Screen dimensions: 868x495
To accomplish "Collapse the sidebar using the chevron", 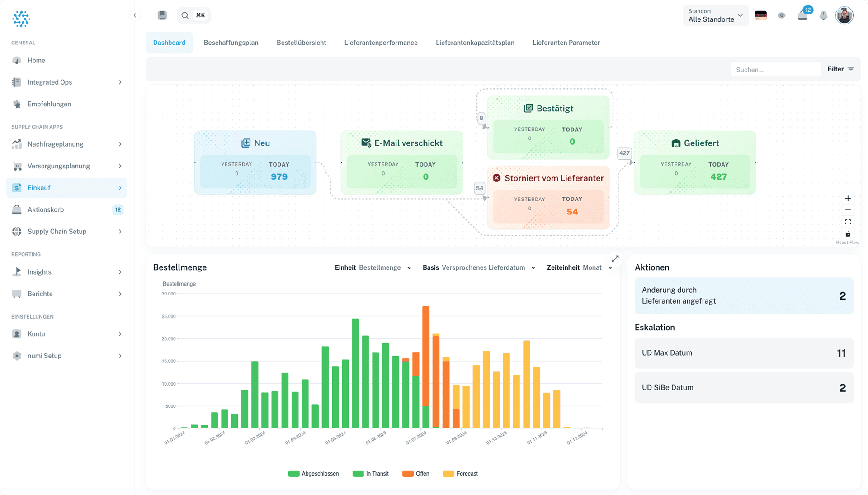I will [135, 15].
